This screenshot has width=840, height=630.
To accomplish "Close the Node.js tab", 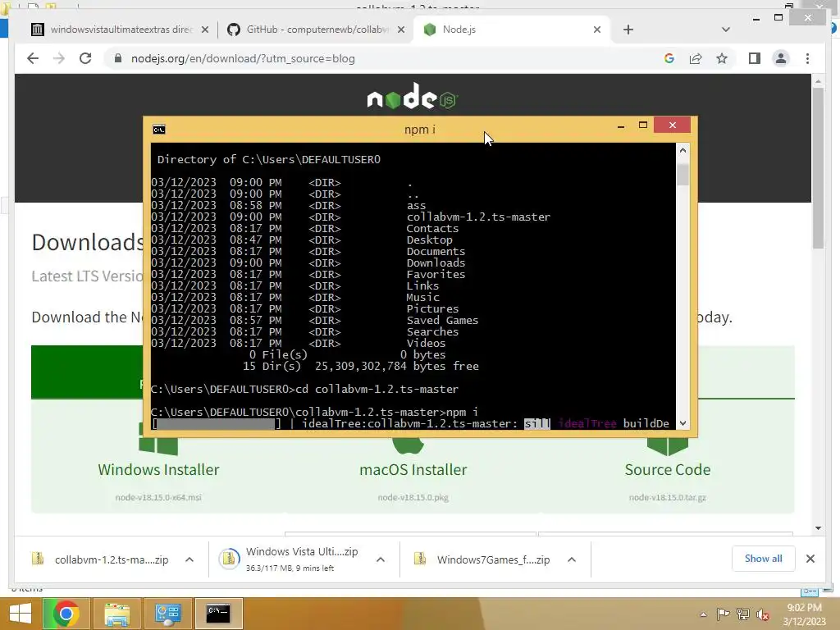I will pos(597,30).
